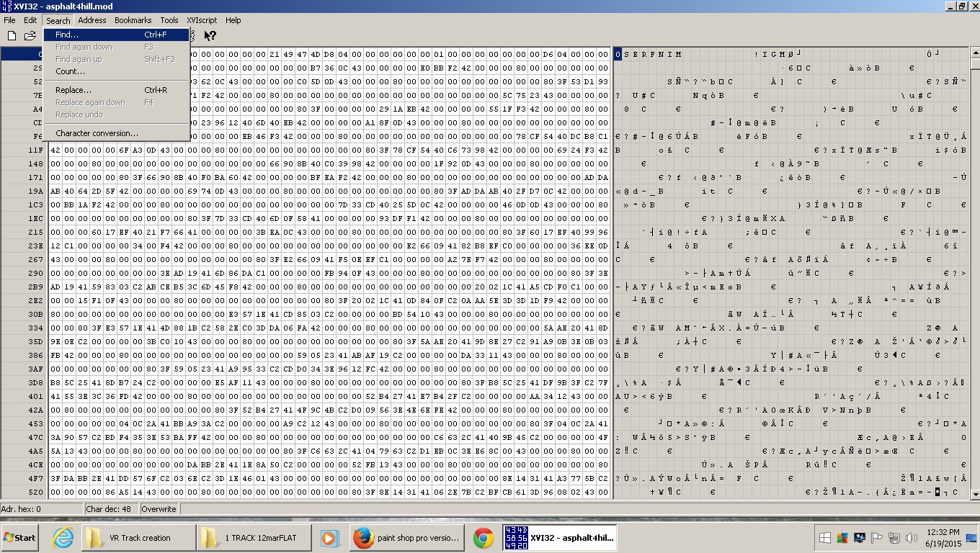980x553 pixels.
Task: Open the Edit menu
Action: 30,20
